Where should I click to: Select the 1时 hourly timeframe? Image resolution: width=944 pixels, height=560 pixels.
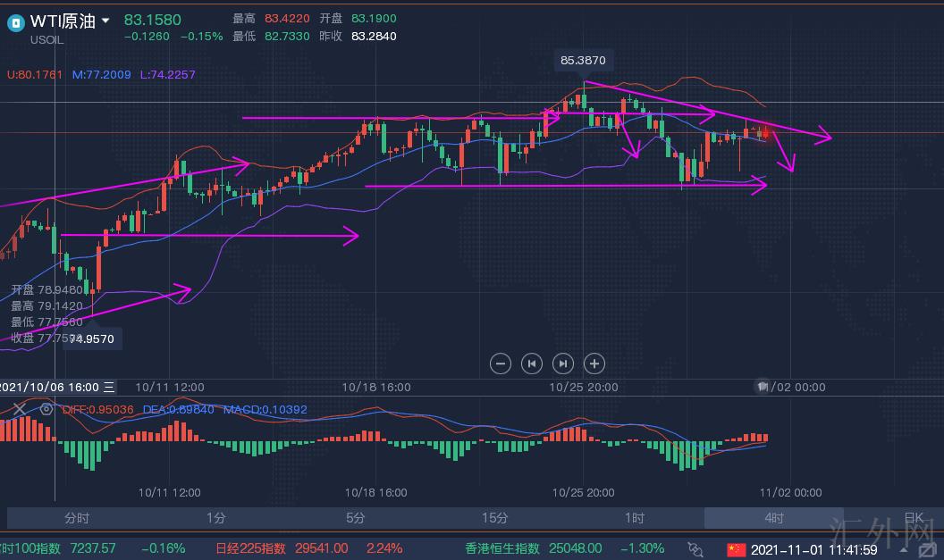click(x=634, y=518)
